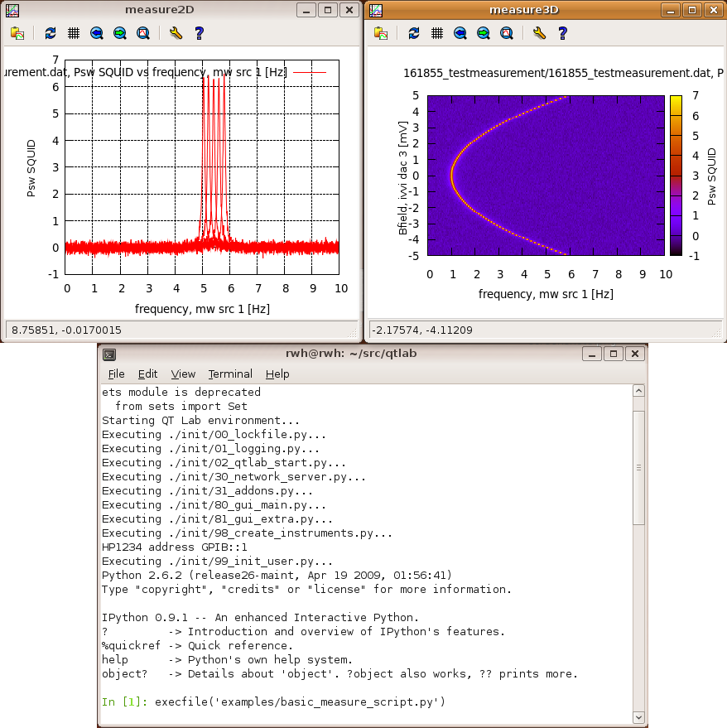Click 'Bfield, ivvi dac 3 [mV]' axis label
Viewport: 727px width, 728px height.
click(402, 178)
